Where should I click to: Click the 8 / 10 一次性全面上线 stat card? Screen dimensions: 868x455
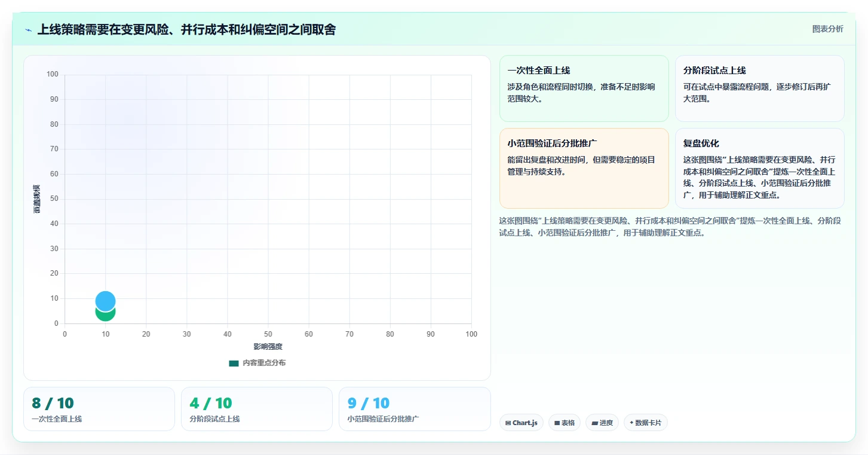(x=99, y=409)
